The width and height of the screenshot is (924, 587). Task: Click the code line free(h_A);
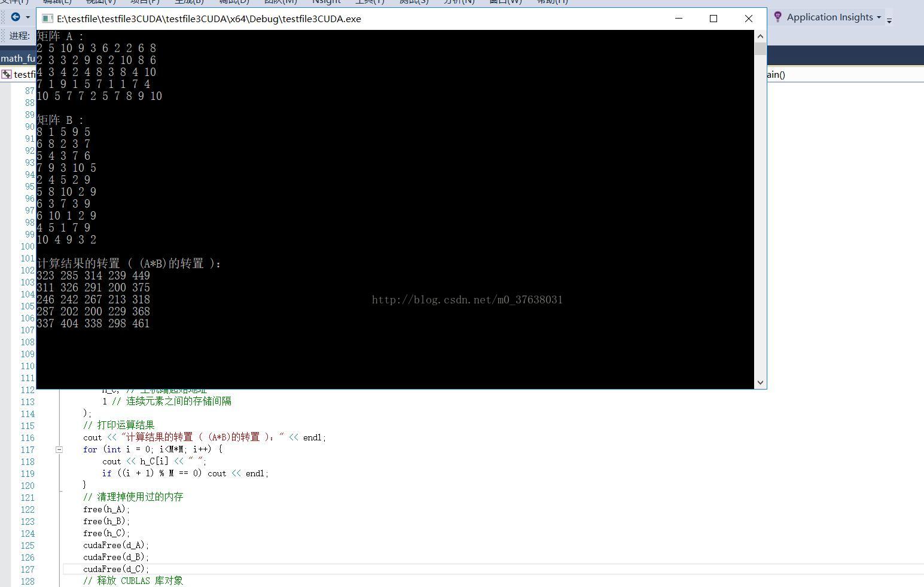106,509
